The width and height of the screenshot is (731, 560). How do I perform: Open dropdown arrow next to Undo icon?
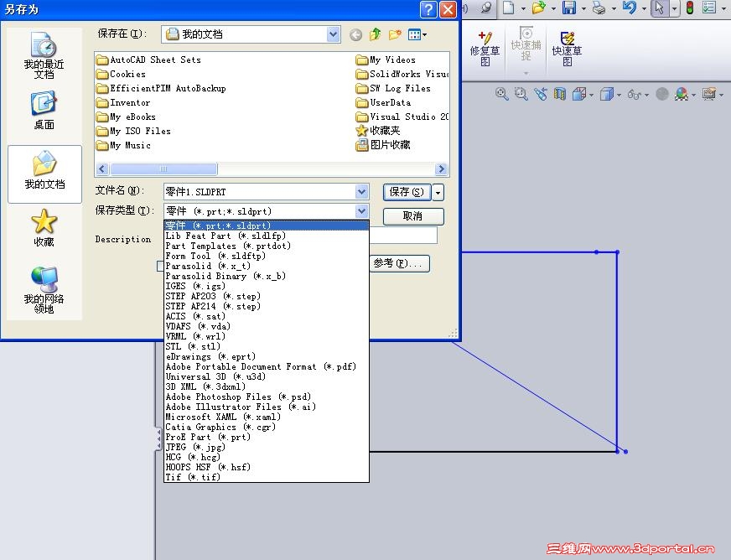click(645, 8)
